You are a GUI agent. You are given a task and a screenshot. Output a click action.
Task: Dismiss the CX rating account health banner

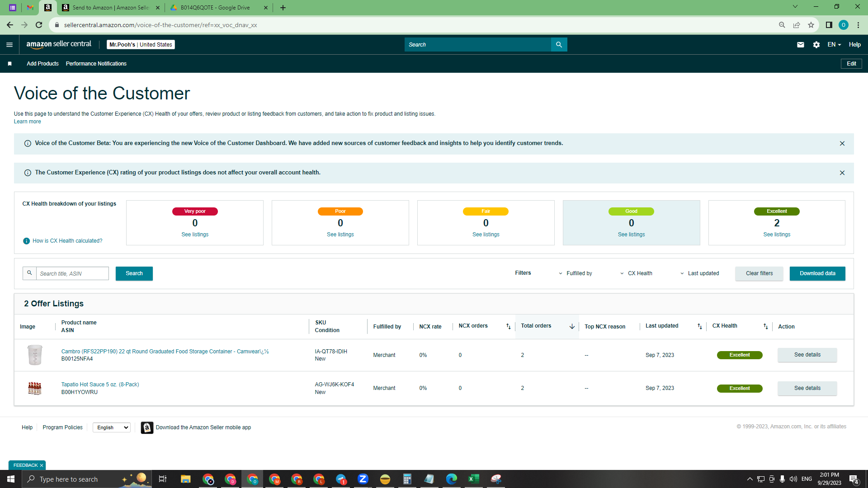842,173
